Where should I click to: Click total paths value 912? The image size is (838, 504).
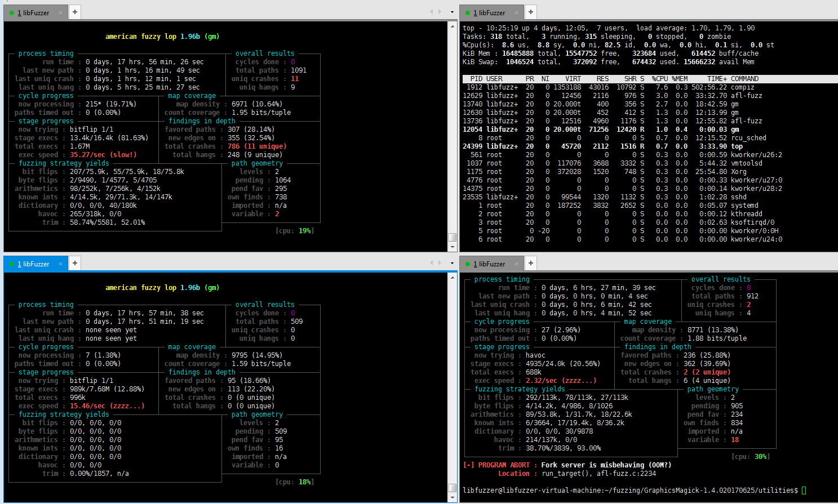(753, 296)
